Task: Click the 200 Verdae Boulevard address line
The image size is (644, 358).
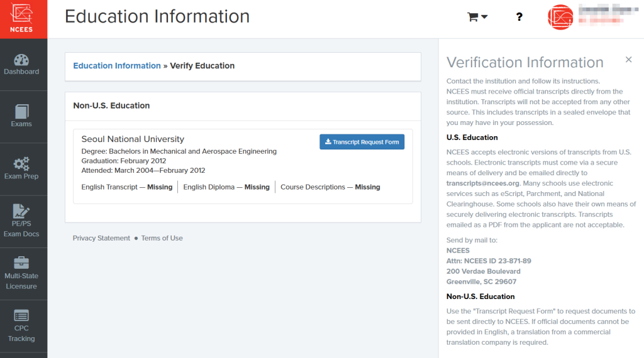Action: pyautogui.click(x=484, y=271)
